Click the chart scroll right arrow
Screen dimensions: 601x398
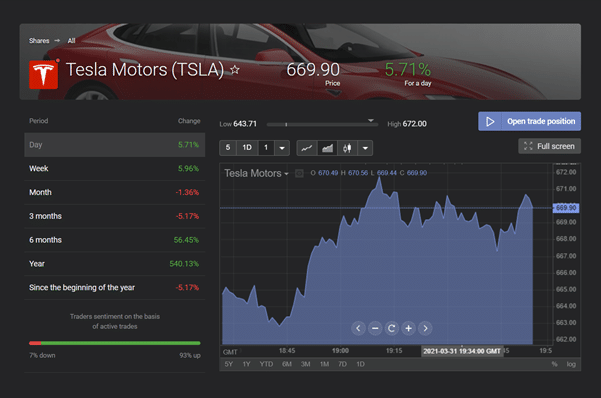click(425, 328)
